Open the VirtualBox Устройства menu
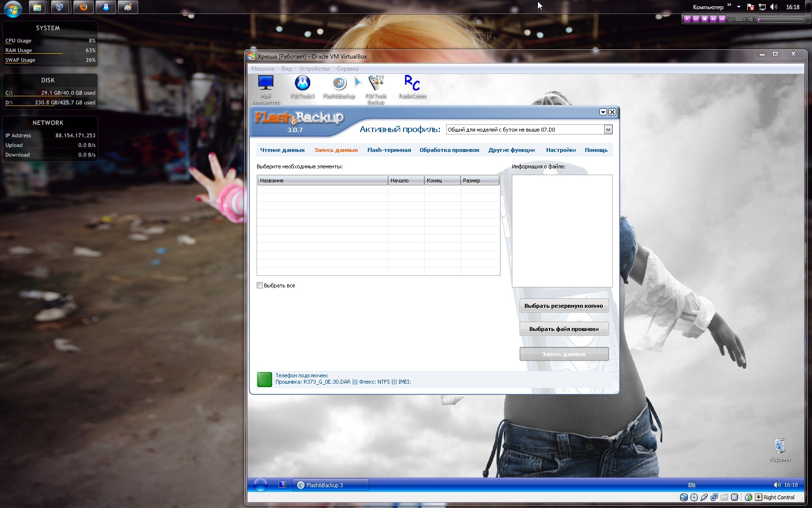The image size is (812, 508). coord(314,69)
